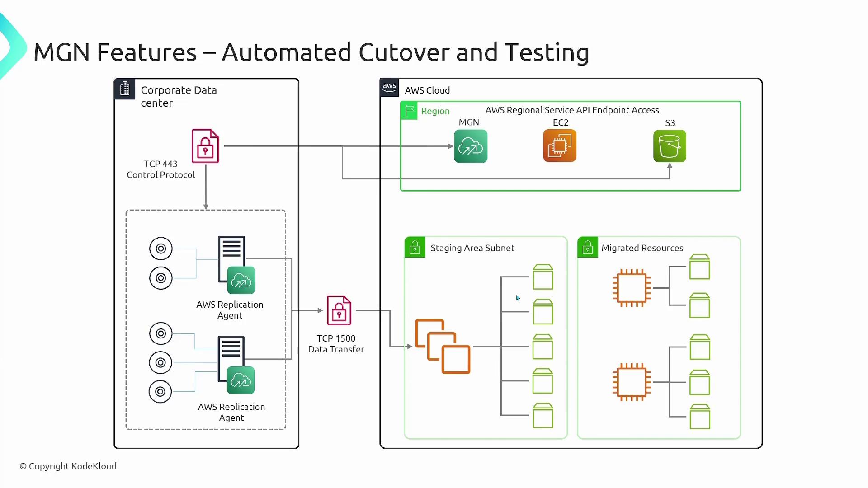Click the TCP 443 Control Protocol lock icon

click(x=205, y=146)
